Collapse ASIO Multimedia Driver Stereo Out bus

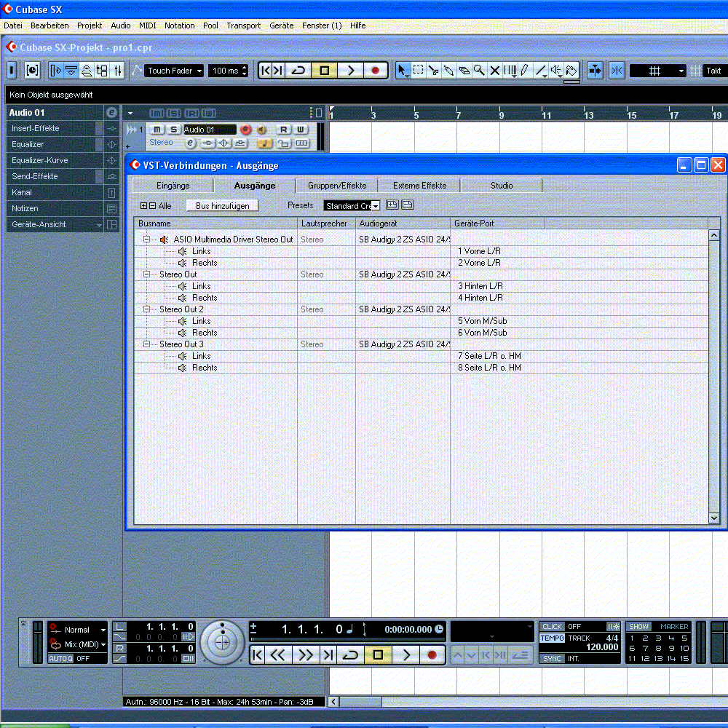[147, 240]
